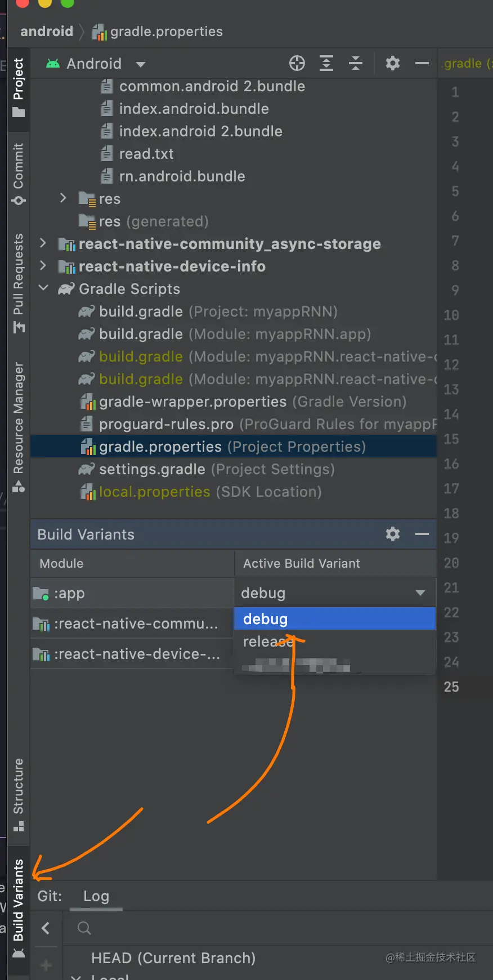Open proguard-rules.pro file
This screenshot has height=980, width=493.
[267, 424]
